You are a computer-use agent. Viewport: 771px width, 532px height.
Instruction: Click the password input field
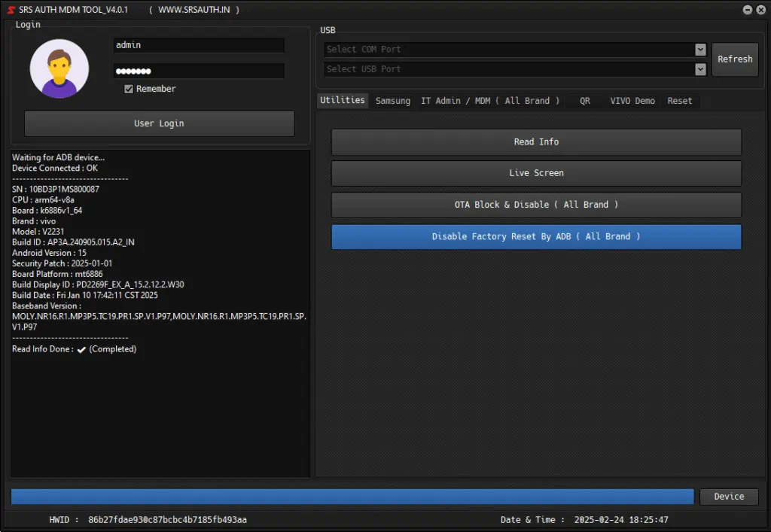pyautogui.click(x=199, y=71)
